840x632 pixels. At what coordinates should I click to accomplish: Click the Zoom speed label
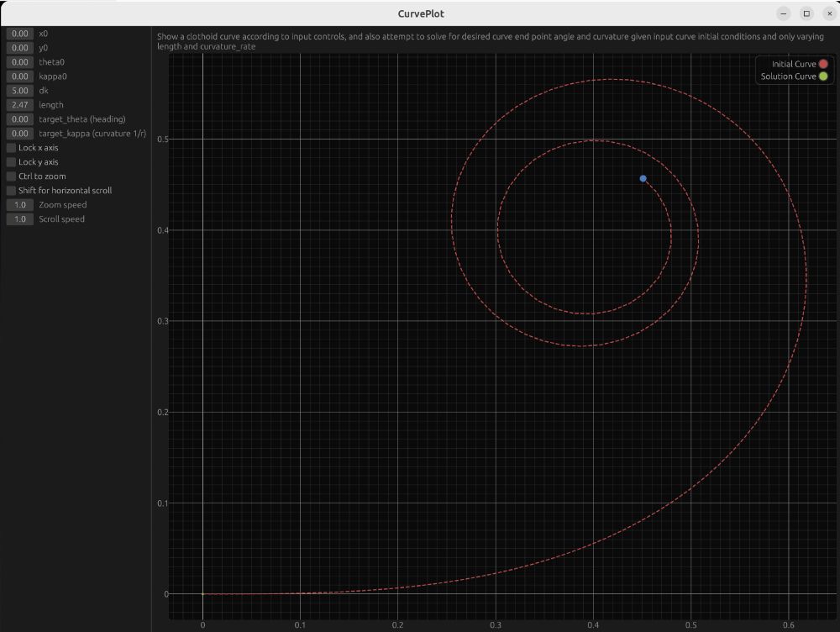tap(63, 205)
